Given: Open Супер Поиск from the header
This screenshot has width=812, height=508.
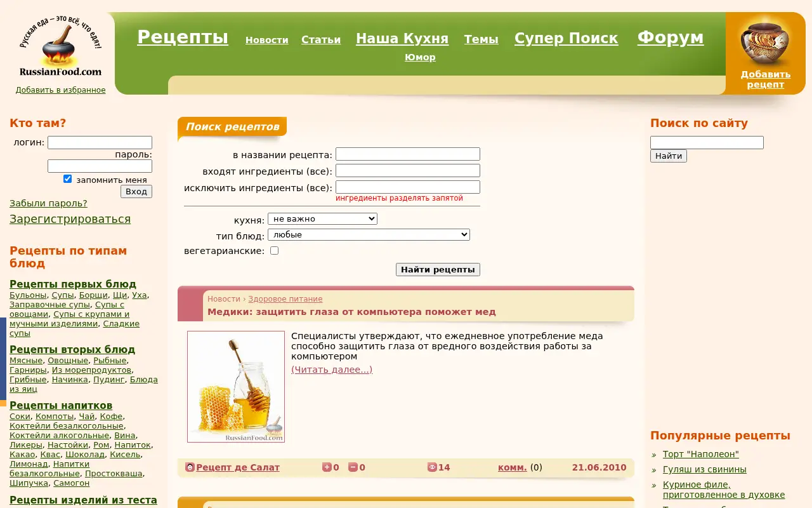Looking at the screenshot, I should tap(566, 39).
